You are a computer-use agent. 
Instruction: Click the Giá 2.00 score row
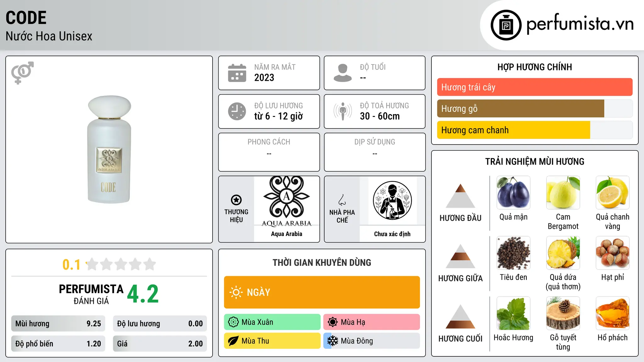[160, 344]
